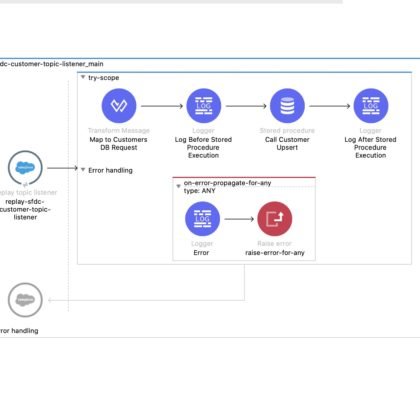Click the grey Salesforce icon above Error handling
The image size is (420, 395).
pyautogui.click(x=25, y=300)
